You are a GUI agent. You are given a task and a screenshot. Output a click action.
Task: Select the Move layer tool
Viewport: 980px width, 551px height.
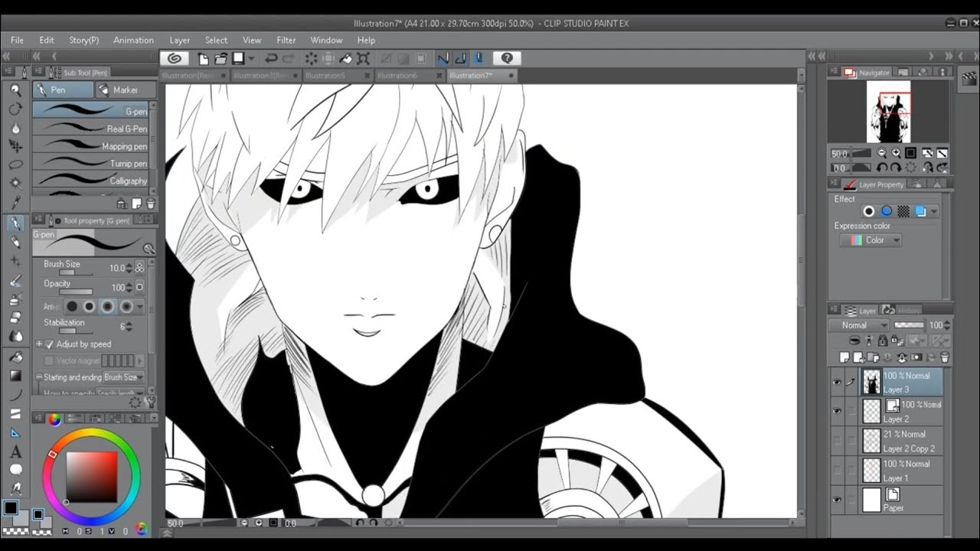coord(15,146)
